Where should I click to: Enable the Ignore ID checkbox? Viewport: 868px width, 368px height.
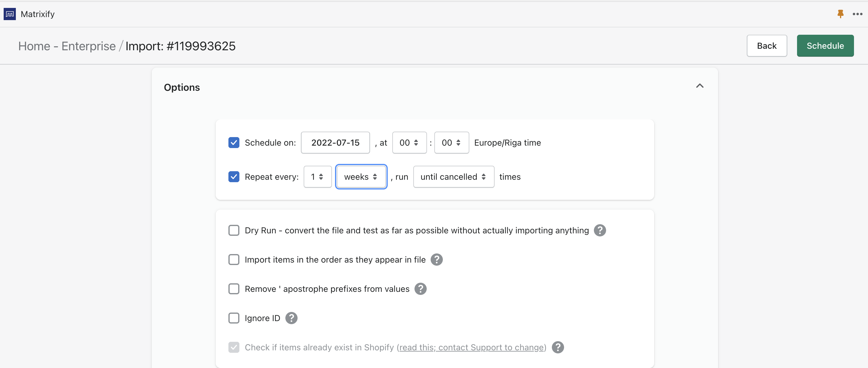[234, 318]
